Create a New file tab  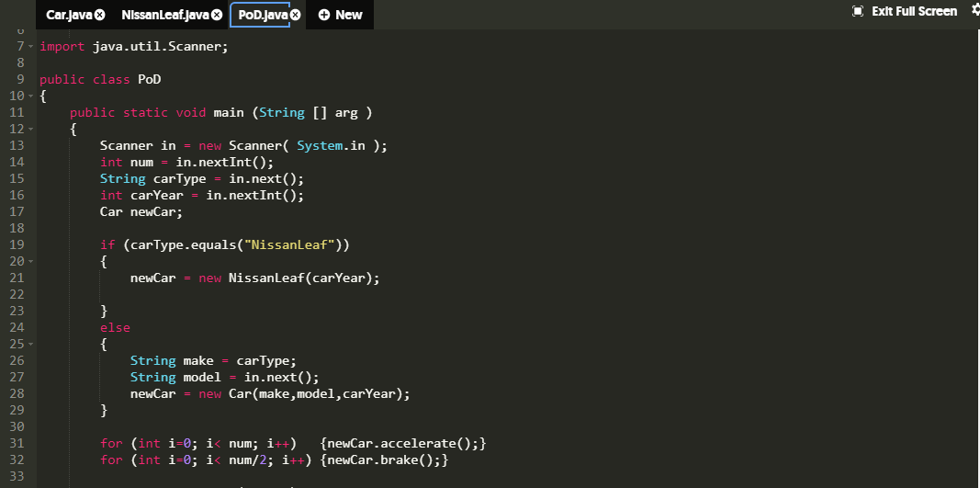(340, 15)
